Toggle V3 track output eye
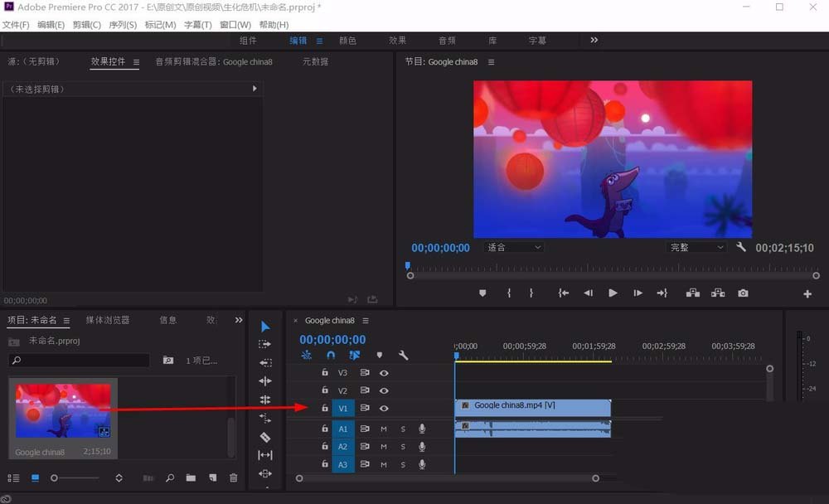Viewport: 829px width, 504px height. click(384, 373)
